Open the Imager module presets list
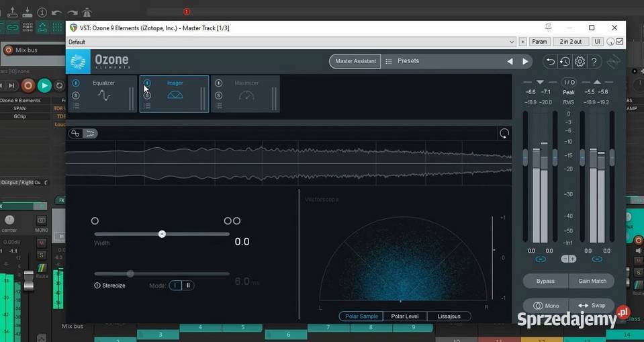The width and height of the screenshot is (644, 342). point(148,106)
